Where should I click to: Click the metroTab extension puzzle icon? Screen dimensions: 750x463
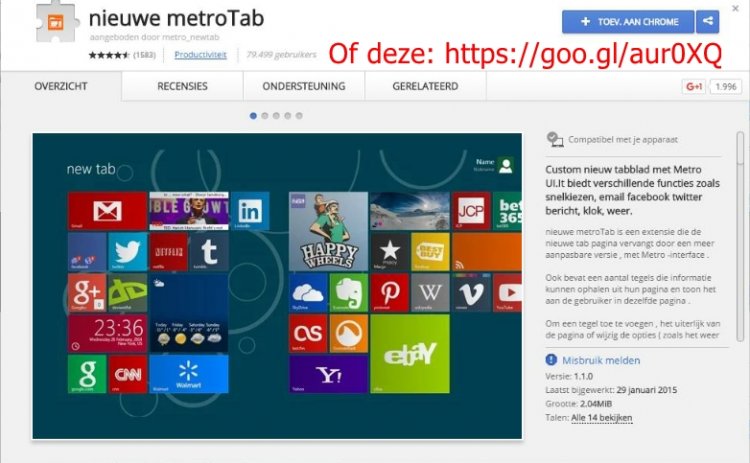56,21
